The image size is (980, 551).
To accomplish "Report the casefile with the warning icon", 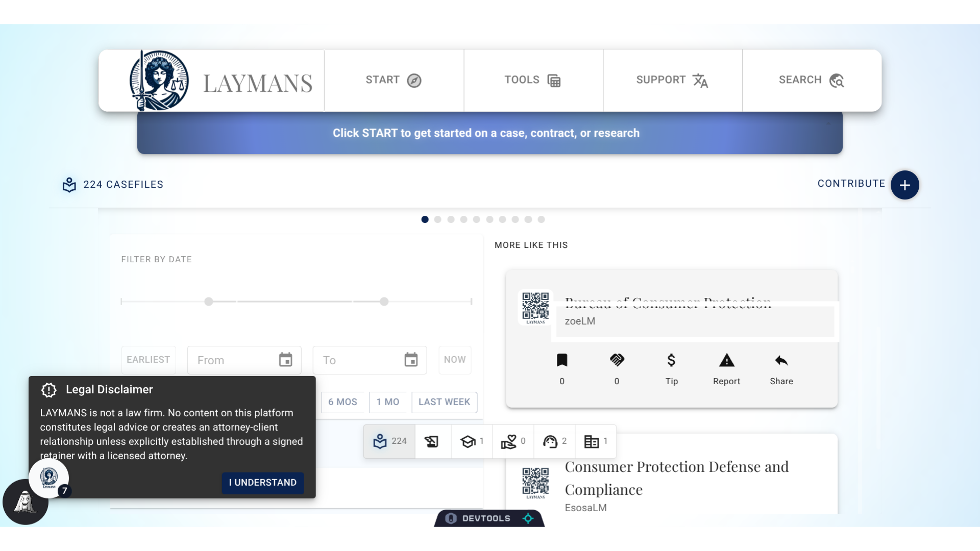I will (726, 360).
